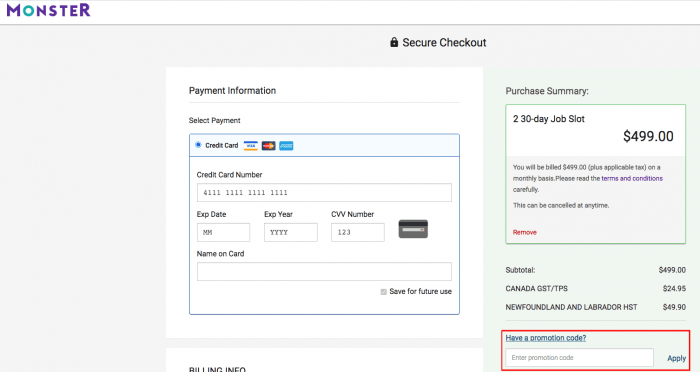Click the Exp Year YYYY field
The height and width of the screenshot is (372, 700).
pos(291,233)
